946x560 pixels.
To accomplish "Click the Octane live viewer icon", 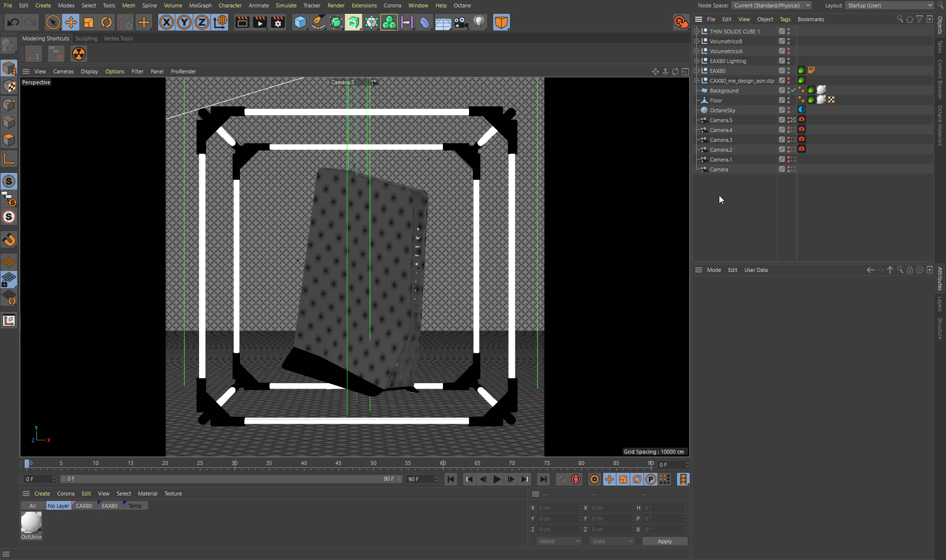I will [x=680, y=22].
